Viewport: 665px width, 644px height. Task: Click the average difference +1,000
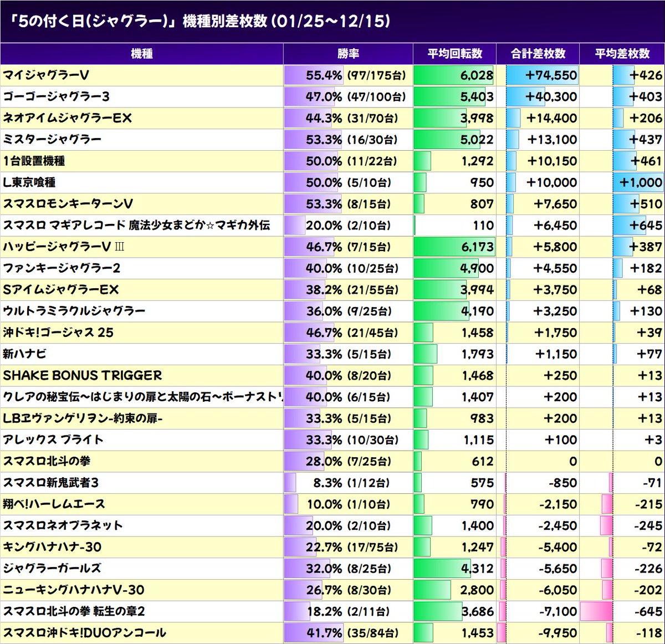641,182
